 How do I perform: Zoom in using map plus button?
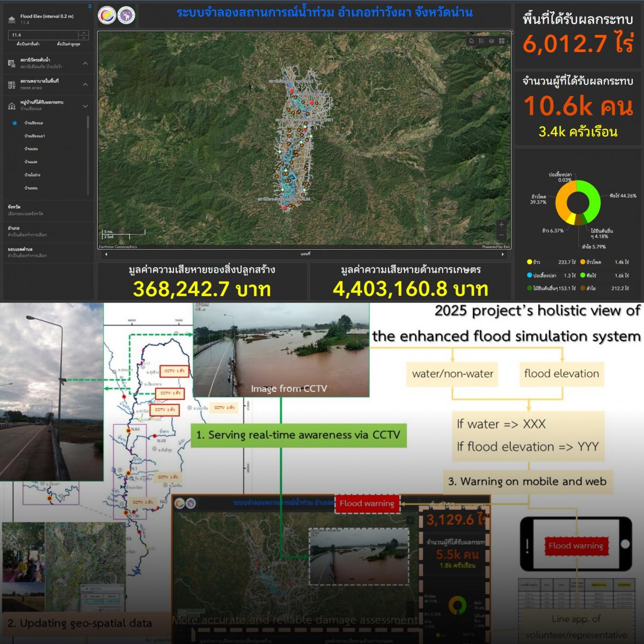point(501,224)
